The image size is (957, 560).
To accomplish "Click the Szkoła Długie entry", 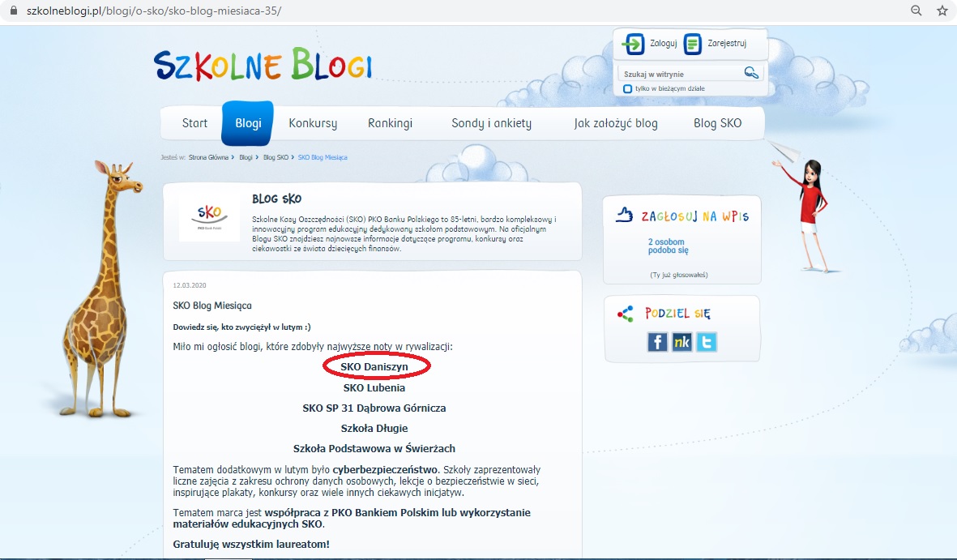I will pos(374,428).
